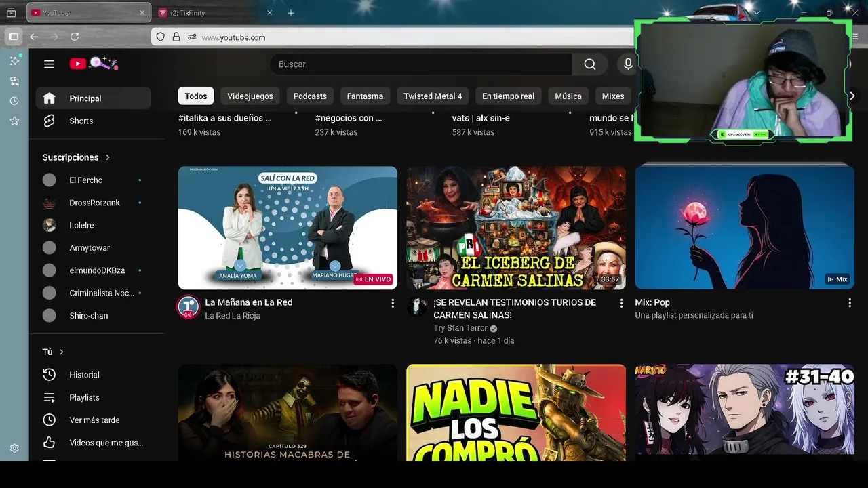Screen dimensions: 868x488
Task: Open Videos que me gustan list
Action: tap(94, 443)
